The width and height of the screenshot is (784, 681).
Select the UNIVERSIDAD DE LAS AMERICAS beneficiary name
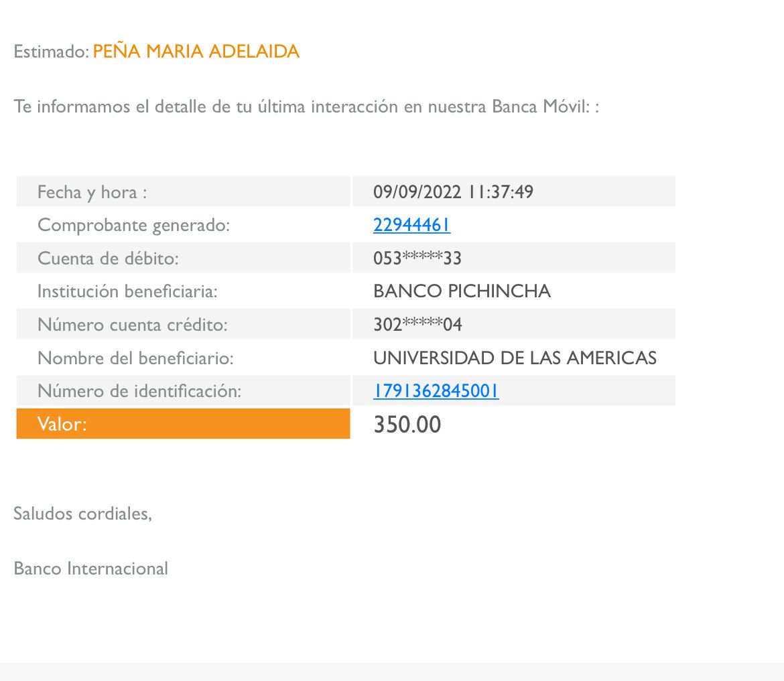tap(515, 358)
